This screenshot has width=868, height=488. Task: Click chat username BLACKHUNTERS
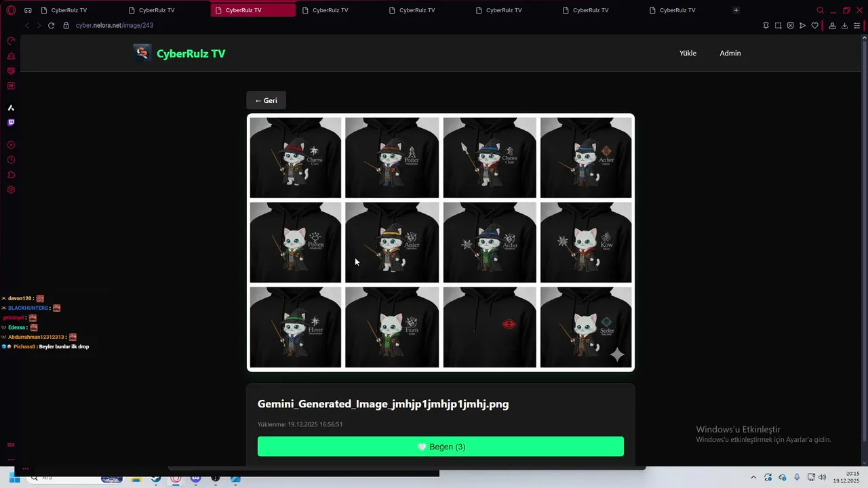pyautogui.click(x=28, y=308)
